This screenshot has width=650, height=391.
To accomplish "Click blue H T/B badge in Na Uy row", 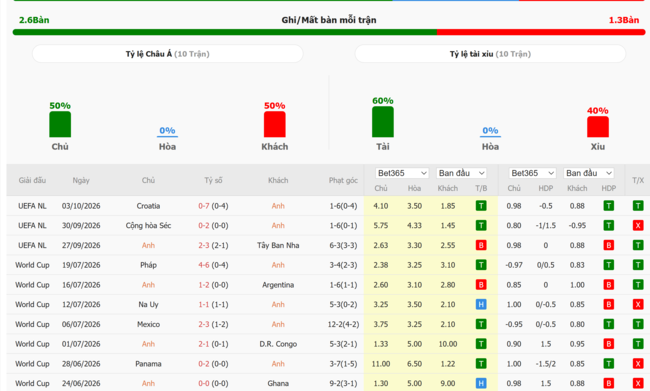I will tap(481, 304).
